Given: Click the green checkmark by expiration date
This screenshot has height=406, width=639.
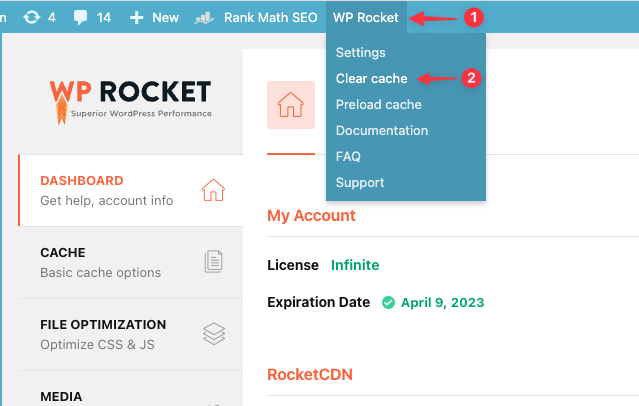Looking at the screenshot, I should (x=388, y=302).
